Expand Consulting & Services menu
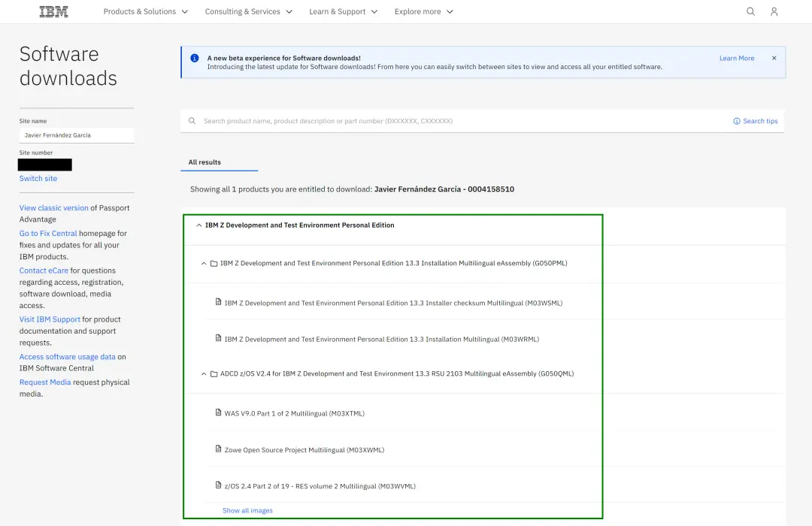The height and width of the screenshot is (526, 812). tap(249, 11)
